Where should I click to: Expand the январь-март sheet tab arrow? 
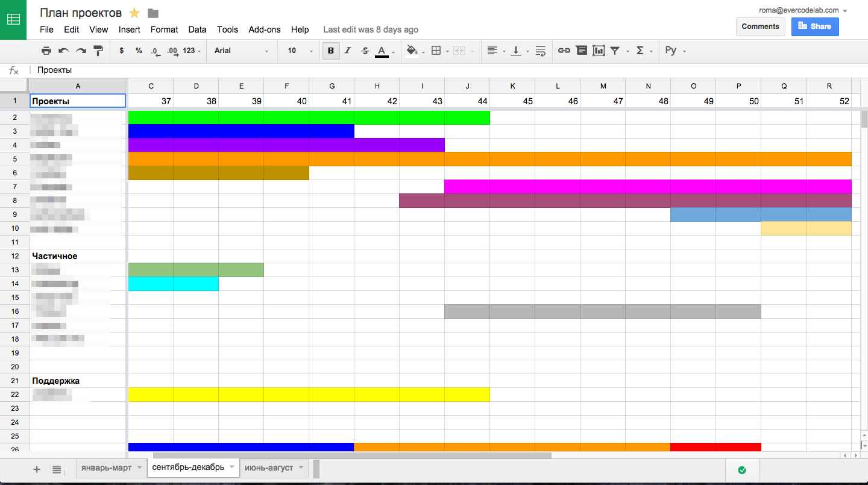pos(140,468)
